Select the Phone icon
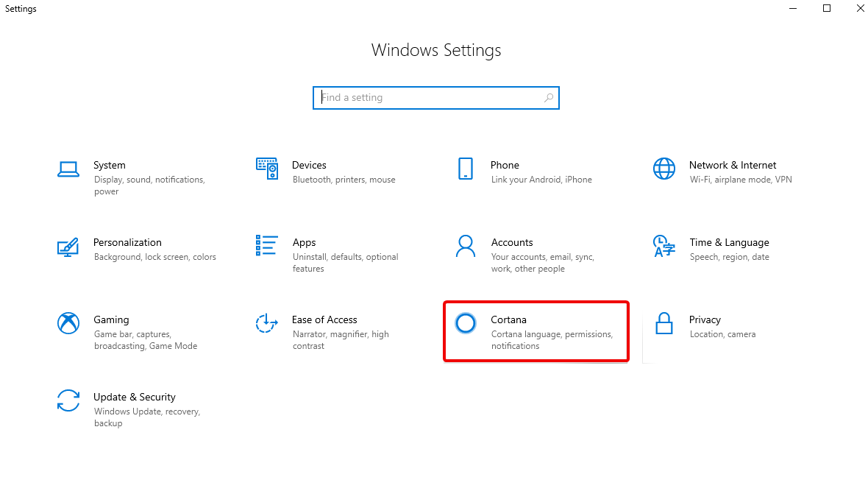The image size is (868, 491). [465, 169]
